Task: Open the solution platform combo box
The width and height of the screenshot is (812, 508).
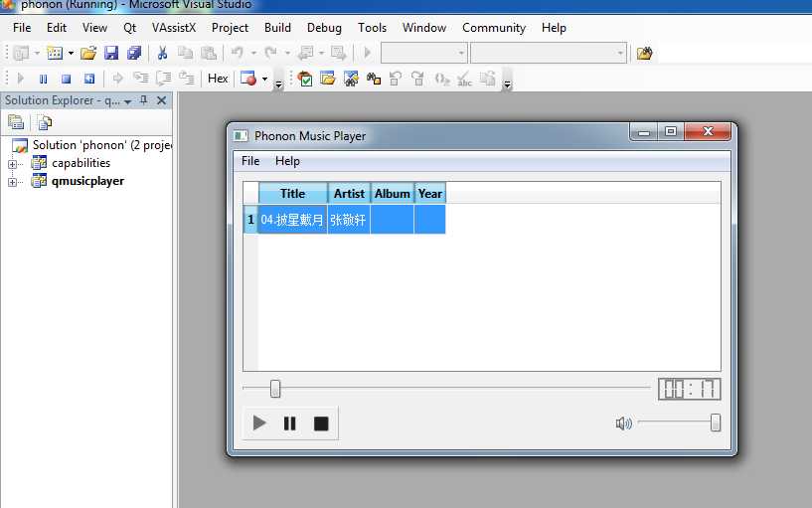Action: [549, 53]
